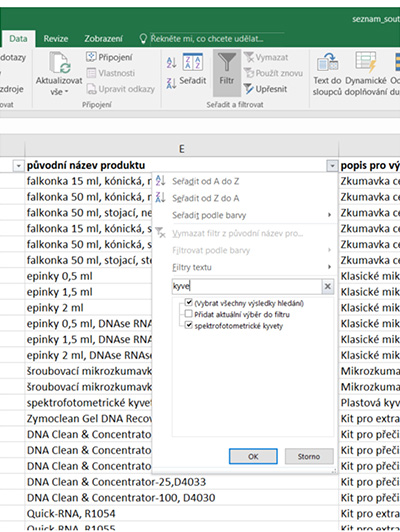Viewport: 400px width, 532px height.
Task: Click Použít znovu to reapply filter
Action: coord(273,73)
